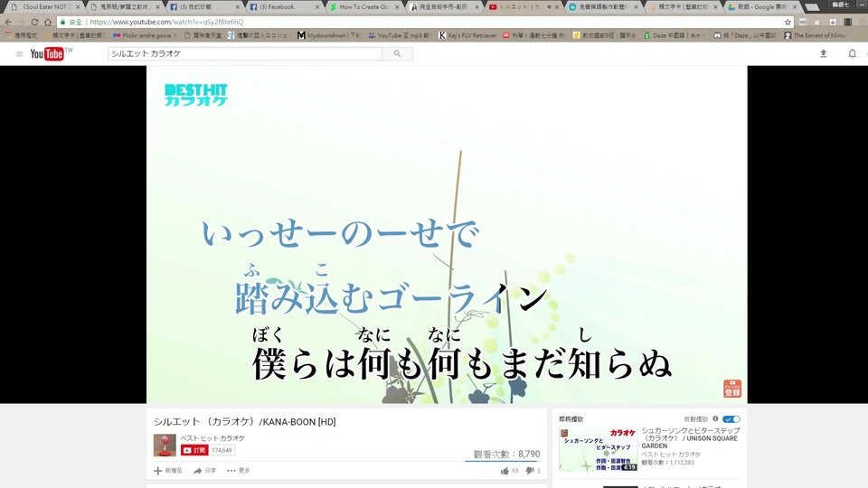Bookmark this page with the star
Image resolution: width=868 pixels, height=488 pixels.
788,22
